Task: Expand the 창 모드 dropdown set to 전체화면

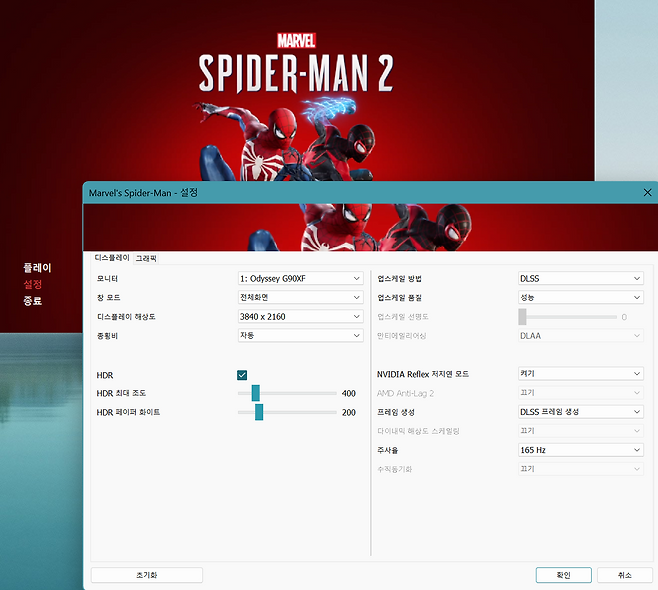Action: pyautogui.click(x=299, y=298)
